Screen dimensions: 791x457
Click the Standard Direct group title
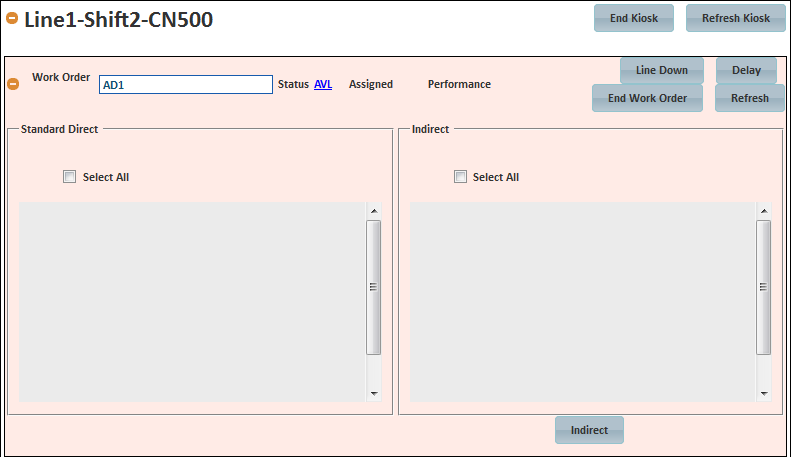(x=60, y=129)
